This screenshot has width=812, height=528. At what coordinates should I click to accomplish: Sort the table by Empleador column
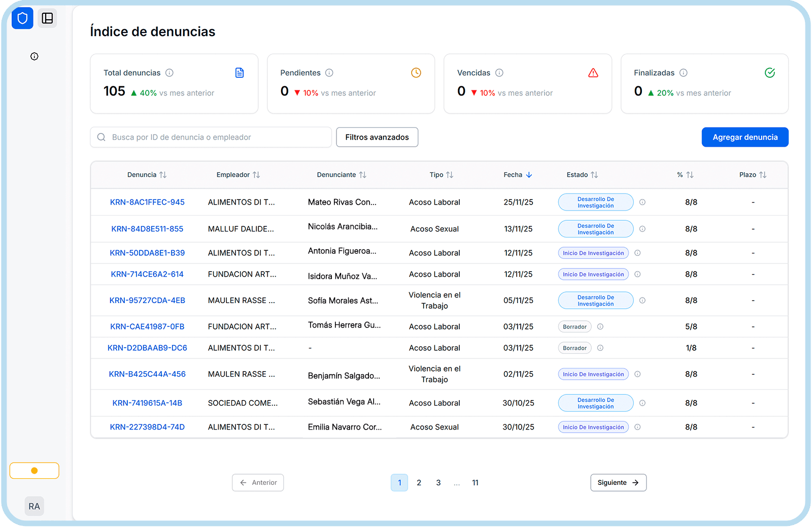257,175
